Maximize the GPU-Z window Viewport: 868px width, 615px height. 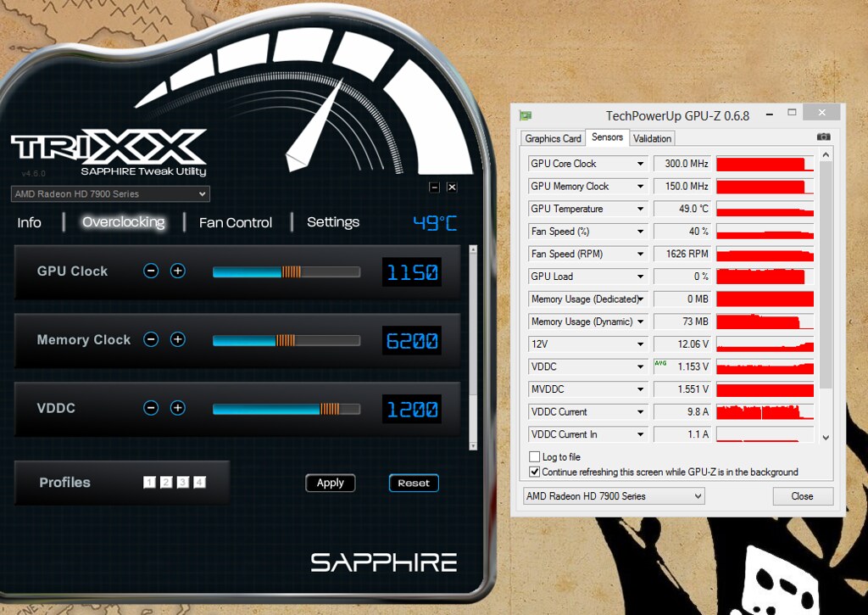pos(793,113)
